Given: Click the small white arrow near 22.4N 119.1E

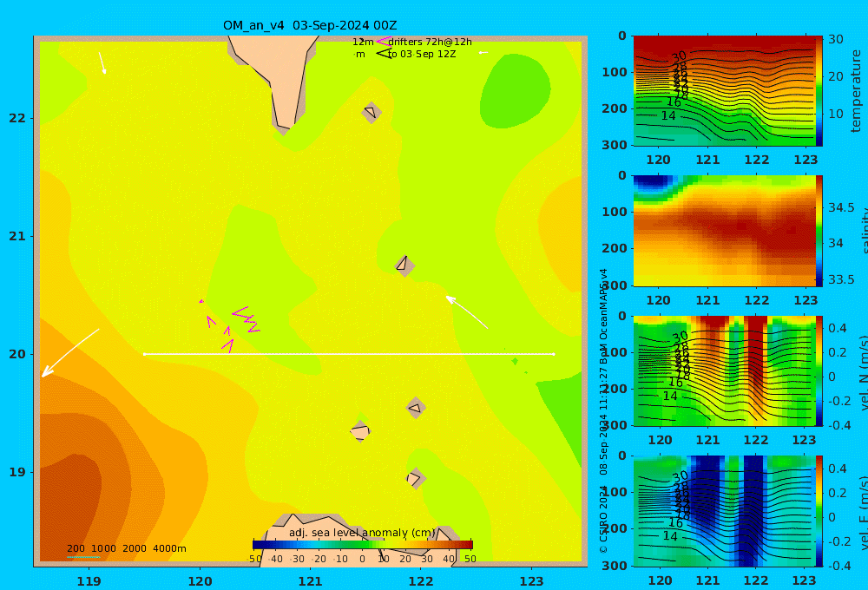Looking at the screenshot, I should pos(102,63).
